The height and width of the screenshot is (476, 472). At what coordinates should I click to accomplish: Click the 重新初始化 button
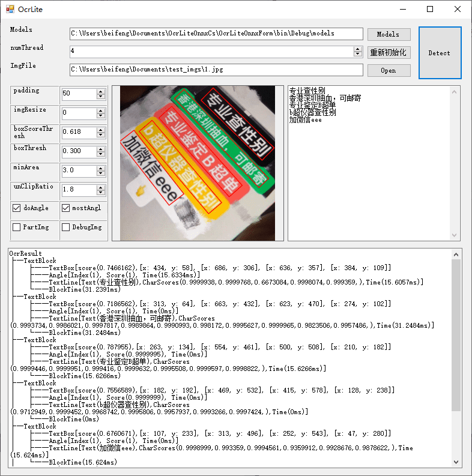[389, 52]
